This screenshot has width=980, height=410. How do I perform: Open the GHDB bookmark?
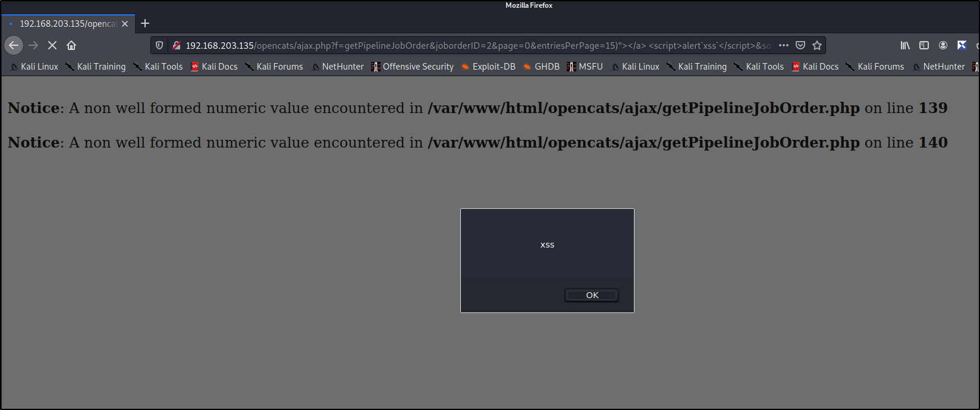(x=541, y=67)
